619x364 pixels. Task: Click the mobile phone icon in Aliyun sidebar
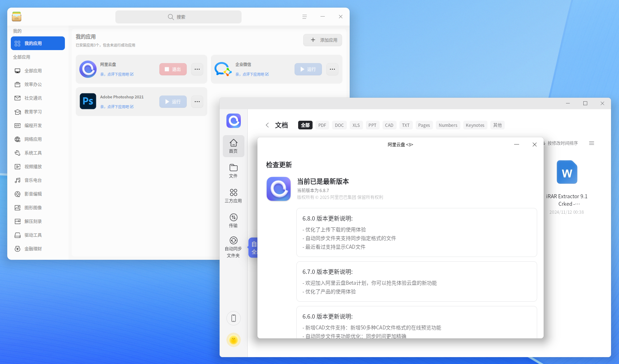pyautogui.click(x=234, y=318)
